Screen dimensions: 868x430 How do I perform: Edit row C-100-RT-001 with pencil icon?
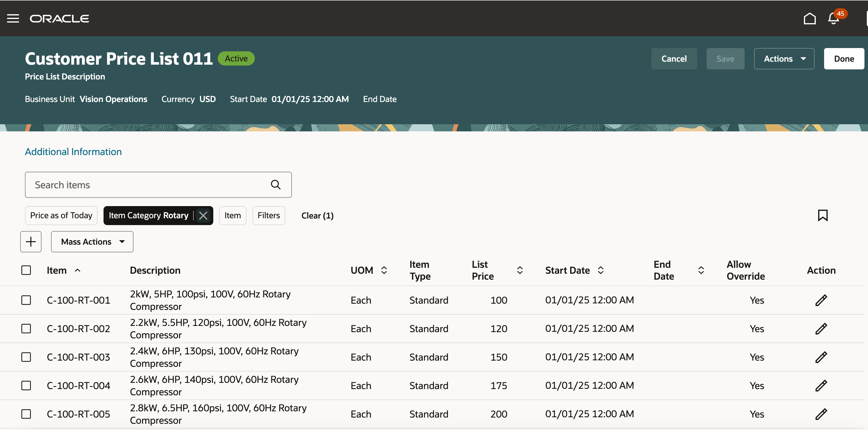pos(821,300)
